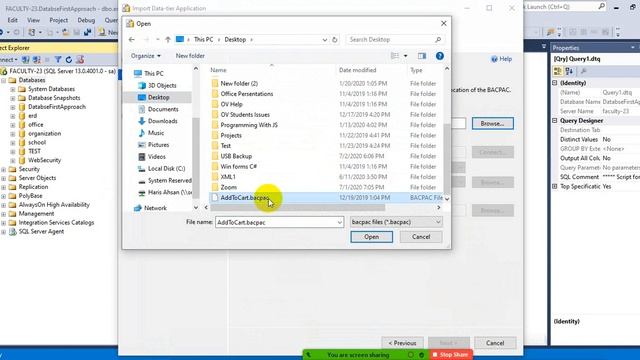Click the change view icon in Open dialog
Image resolution: width=640 pixels, height=360 pixels.
[395, 56]
